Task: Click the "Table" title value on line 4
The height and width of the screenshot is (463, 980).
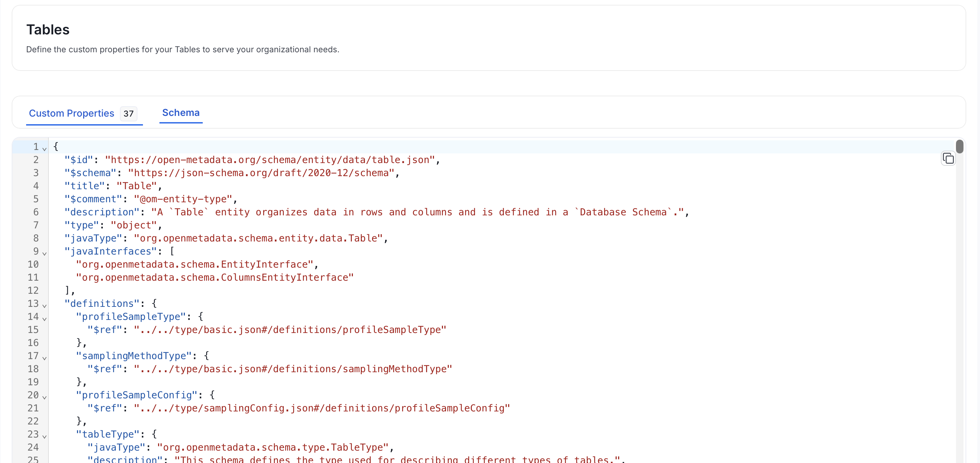Action: [136, 186]
